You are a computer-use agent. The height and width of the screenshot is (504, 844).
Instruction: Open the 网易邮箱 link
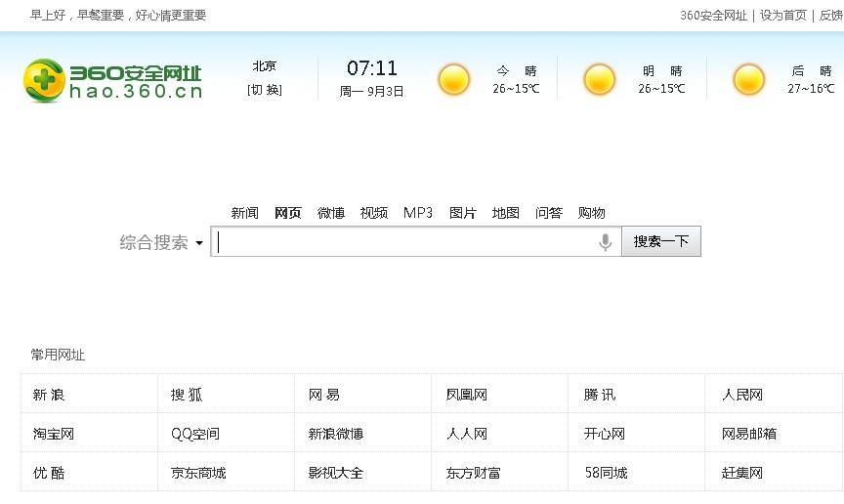click(749, 434)
